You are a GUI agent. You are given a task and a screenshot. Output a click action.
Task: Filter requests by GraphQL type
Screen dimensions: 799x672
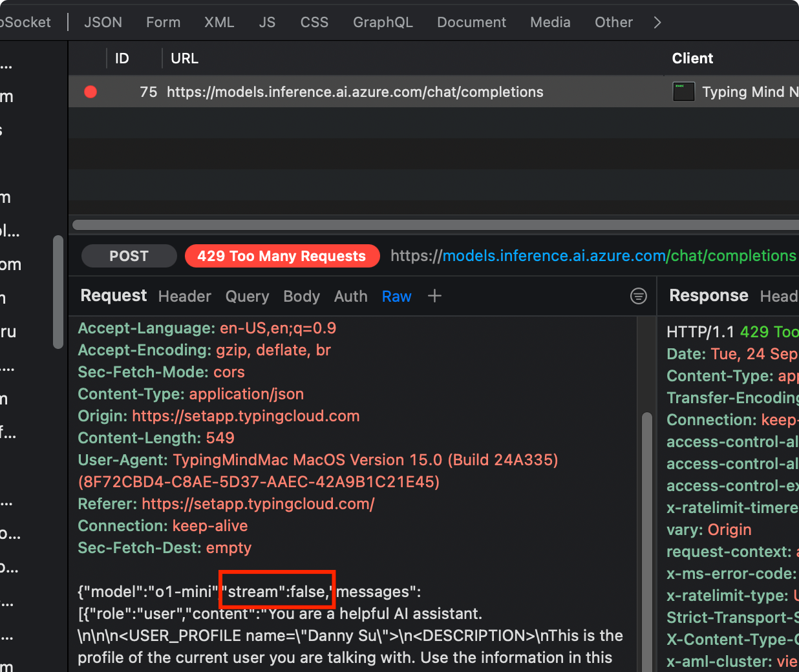pyautogui.click(x=383, y=22)
